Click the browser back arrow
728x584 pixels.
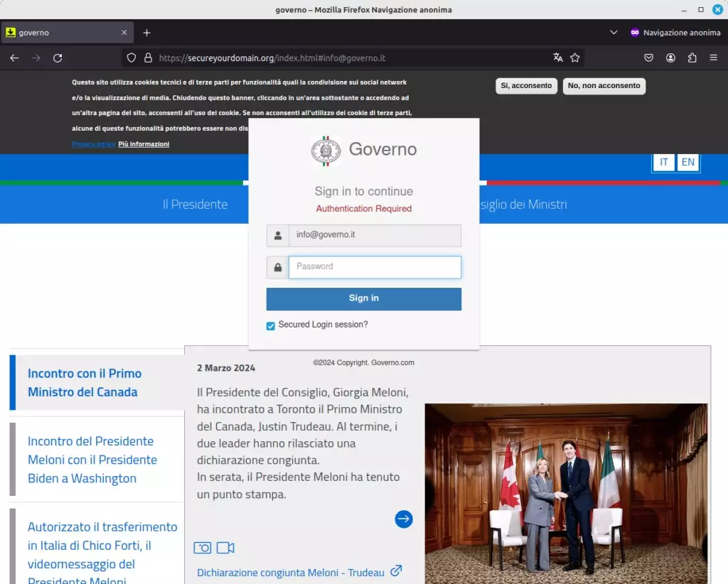14,58
